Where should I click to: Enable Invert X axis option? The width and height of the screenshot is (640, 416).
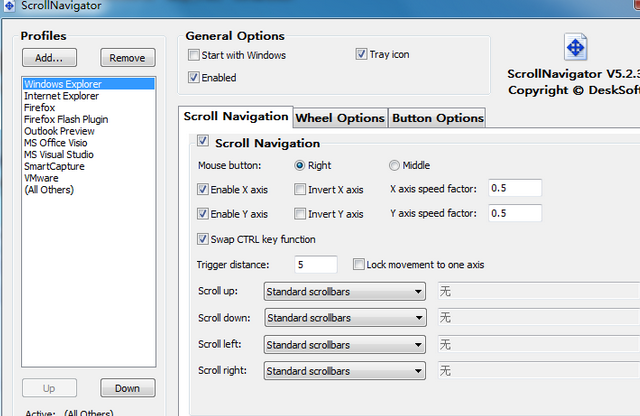[x=300, y=189]
